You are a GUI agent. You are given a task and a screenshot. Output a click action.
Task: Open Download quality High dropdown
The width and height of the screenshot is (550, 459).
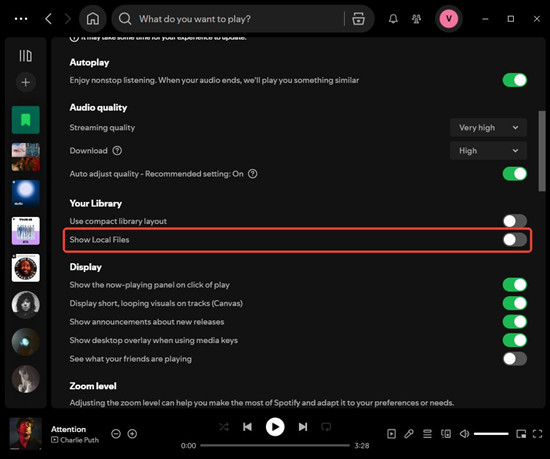coord(488,151)
